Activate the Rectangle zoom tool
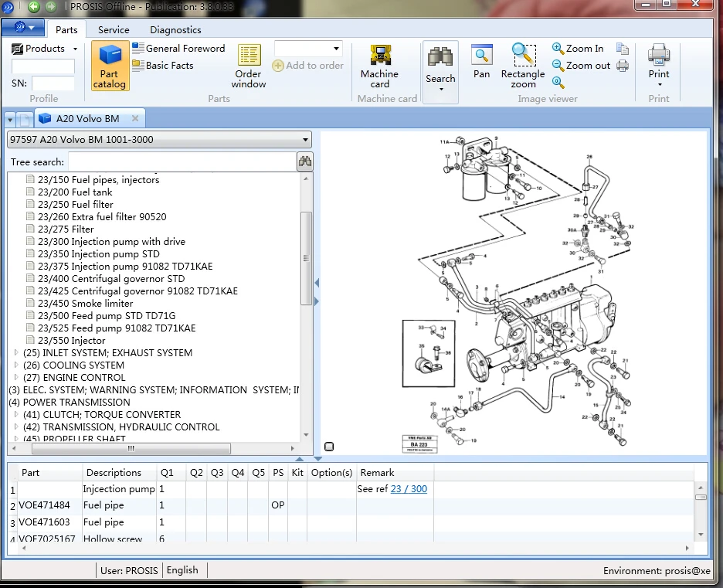Viewport: 723px width, 588px height. point(523,66)
